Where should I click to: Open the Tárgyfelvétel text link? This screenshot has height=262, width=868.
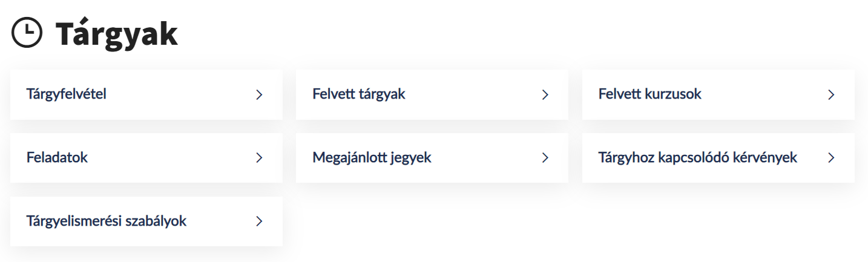67,94
